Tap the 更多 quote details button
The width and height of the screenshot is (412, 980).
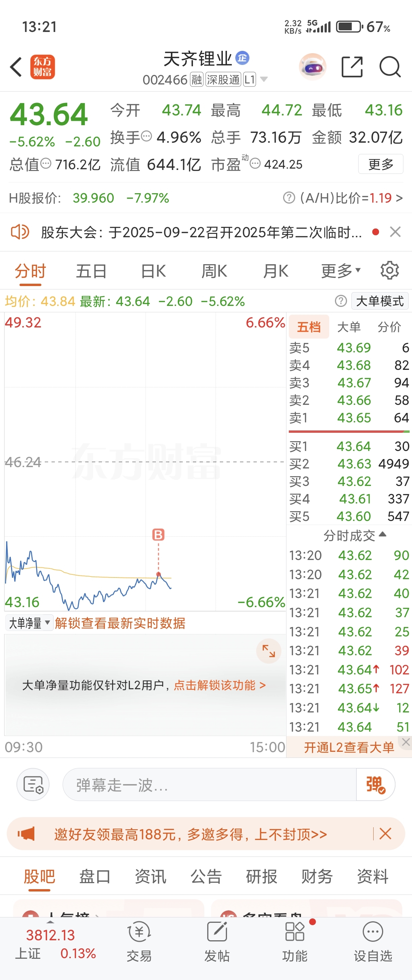[381, 164]
